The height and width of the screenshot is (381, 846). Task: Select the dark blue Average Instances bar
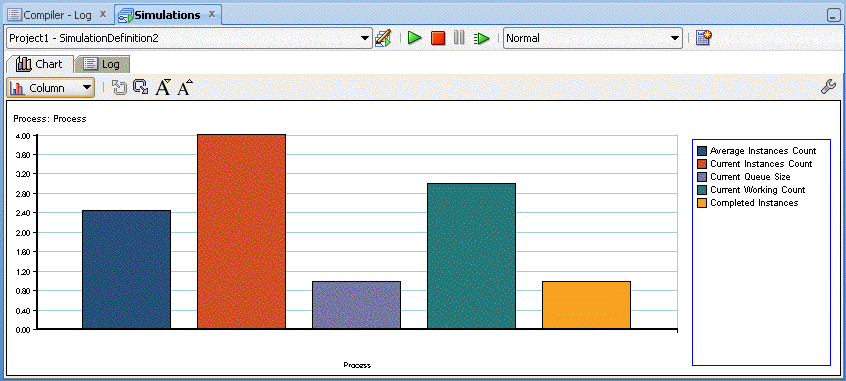(126, 269)
